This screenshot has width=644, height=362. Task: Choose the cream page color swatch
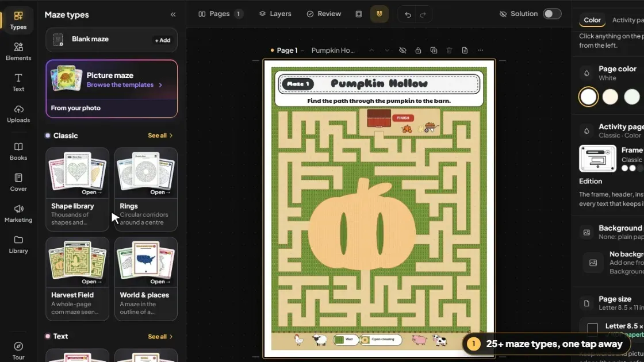click(610, 97)
